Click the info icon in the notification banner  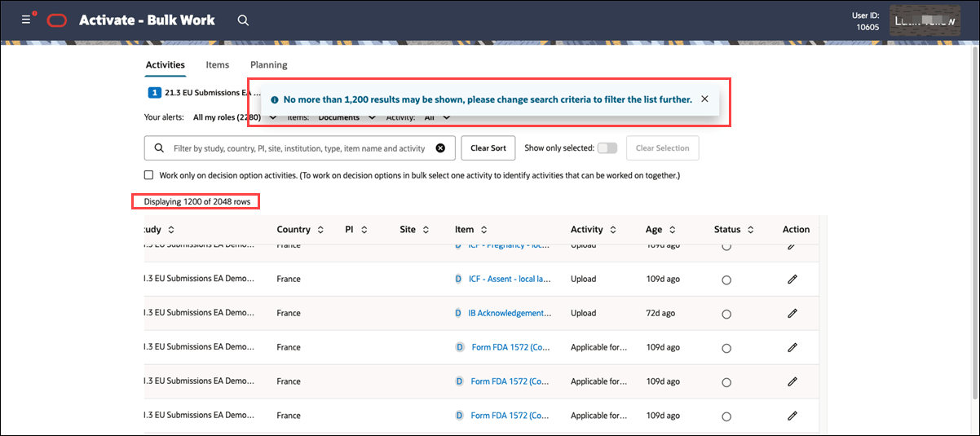[275, 99]
